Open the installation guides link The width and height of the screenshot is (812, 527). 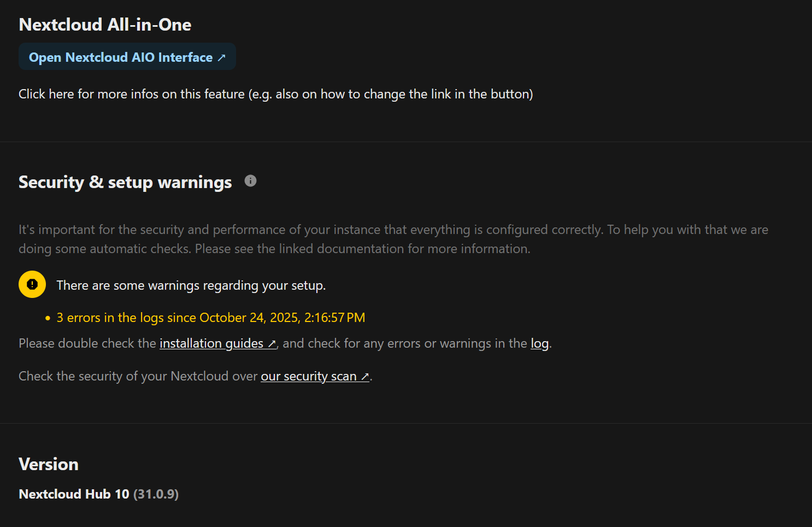pyautogui.click(x=211, y=343)
